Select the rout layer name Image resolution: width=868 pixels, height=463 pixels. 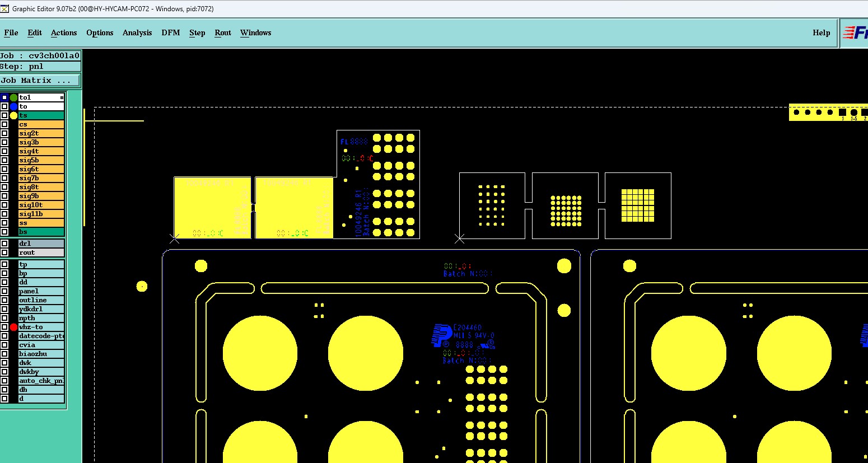pyautogui.click(x=41, y=252)
